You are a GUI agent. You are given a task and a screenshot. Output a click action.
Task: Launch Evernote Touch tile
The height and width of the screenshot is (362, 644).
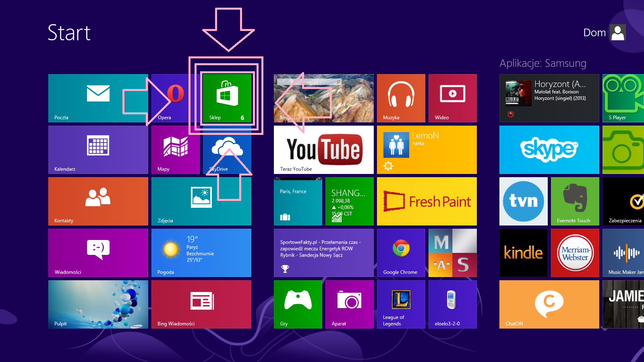coord(575,201)
